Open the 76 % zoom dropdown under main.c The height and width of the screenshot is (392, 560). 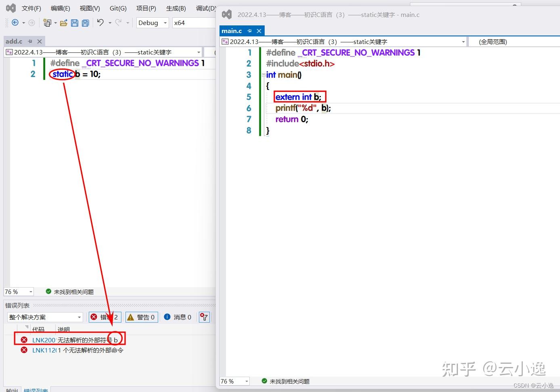tap(234, 381)
